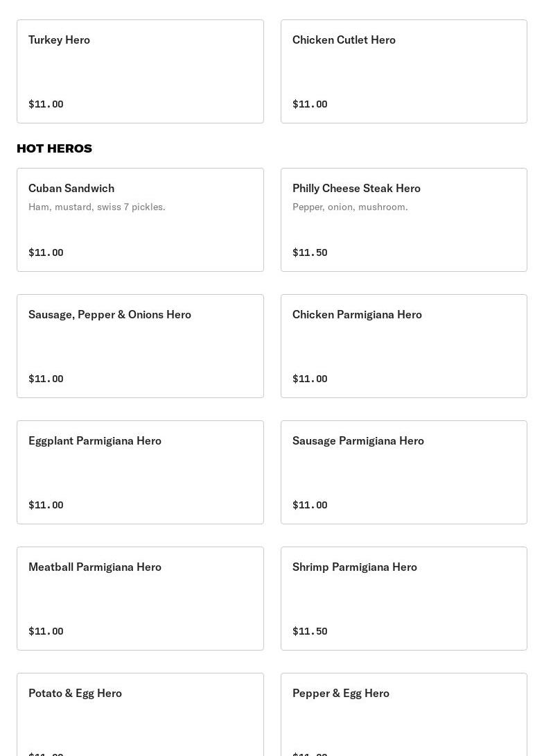Click the Shrimp Parmigiana Hero $11.50 price

pyautogui.click(x=310, y=631)
